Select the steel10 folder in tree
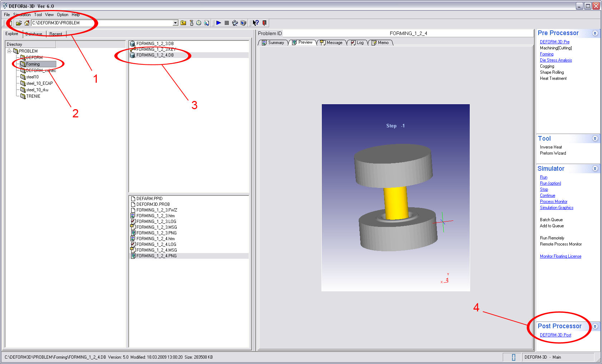 pos(29,77)
